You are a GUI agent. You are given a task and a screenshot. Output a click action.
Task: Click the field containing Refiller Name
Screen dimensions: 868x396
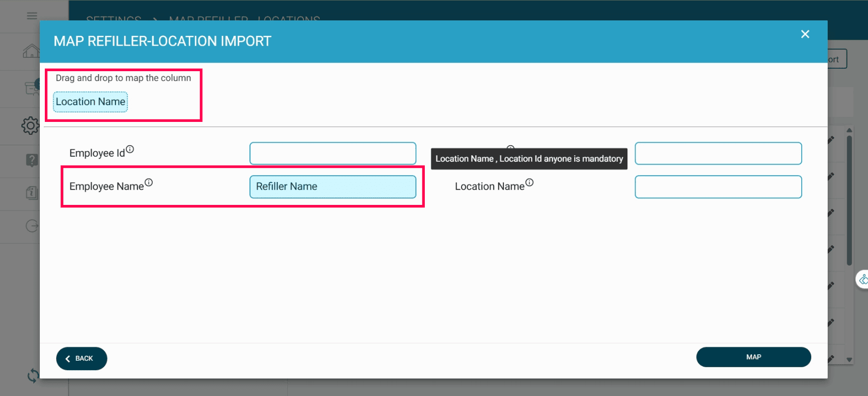point(333,187)
